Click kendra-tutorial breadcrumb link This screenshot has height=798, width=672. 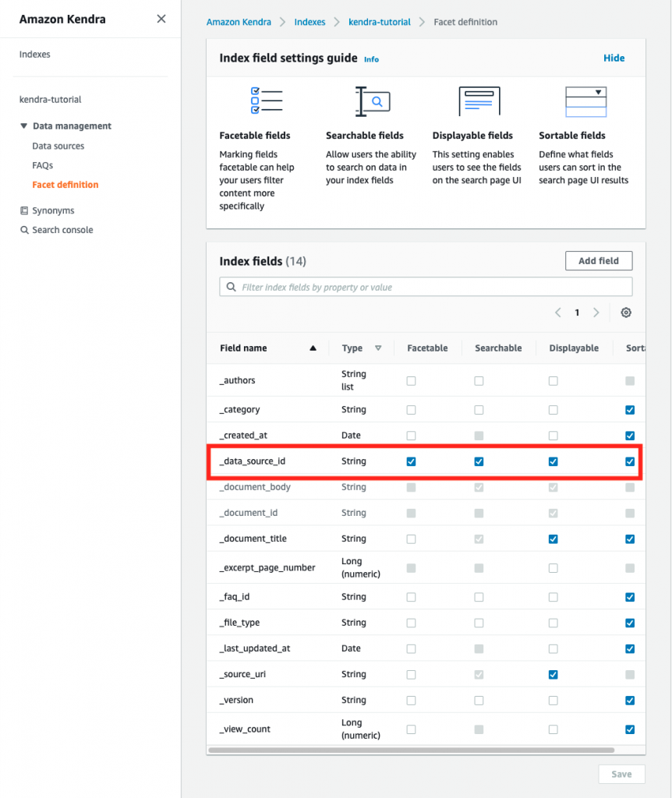point(380,22)
